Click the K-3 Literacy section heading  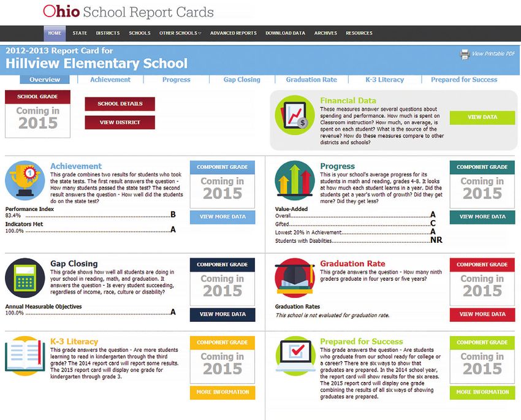[74, 342]
